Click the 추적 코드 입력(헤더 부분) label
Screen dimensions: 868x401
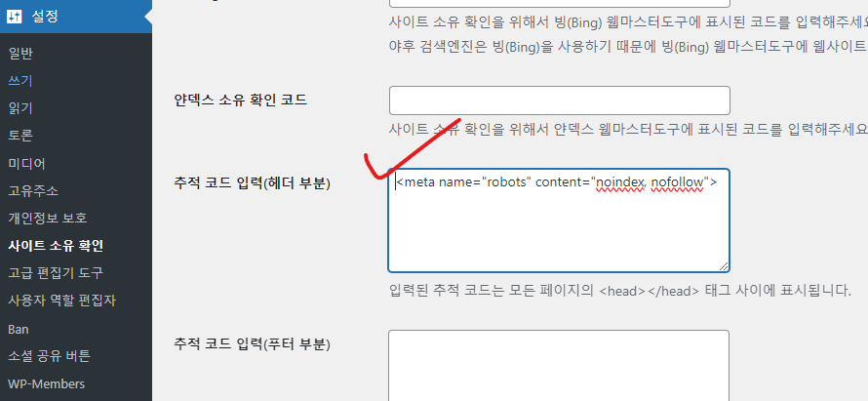click(252, 183)
